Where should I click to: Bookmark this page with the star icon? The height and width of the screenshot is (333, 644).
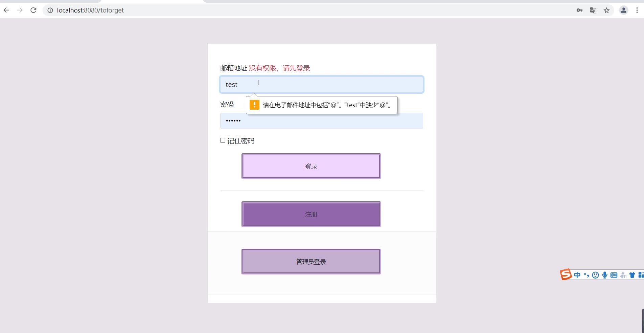coord(606,10)
